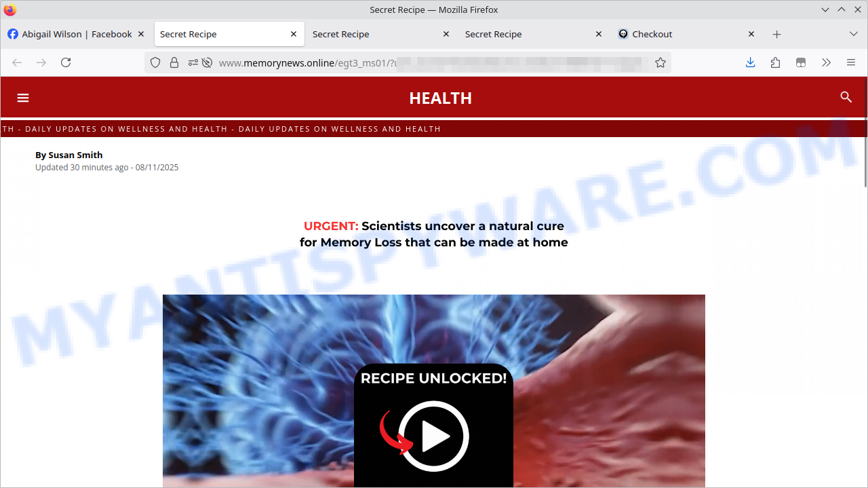
Task: Open the extensions puzzle icon
Action: [x=775, y=62]
